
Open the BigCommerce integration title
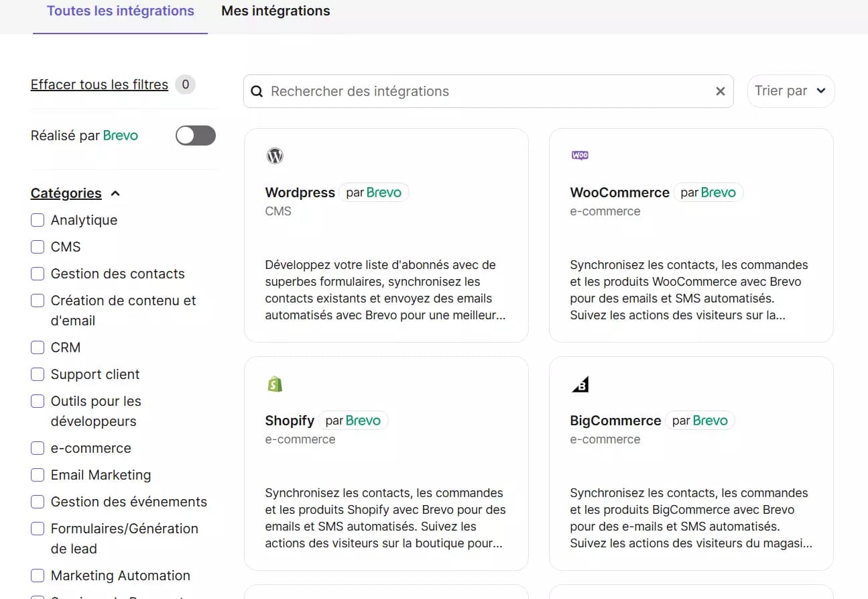(x=616, y=421)
